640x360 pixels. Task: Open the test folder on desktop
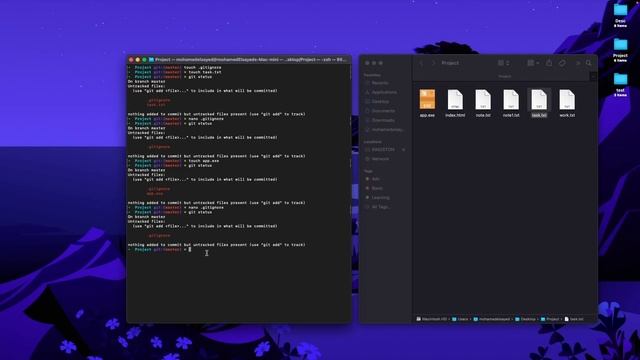point(620,84)
